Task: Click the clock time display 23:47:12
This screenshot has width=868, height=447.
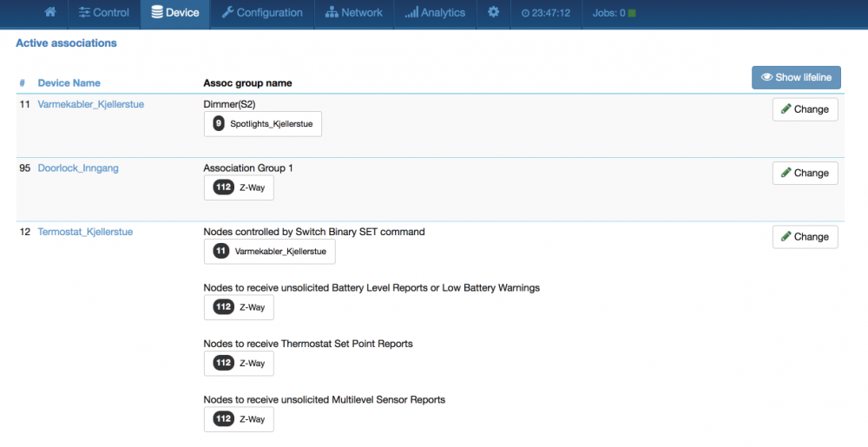Action: click(x=546, y=13)
